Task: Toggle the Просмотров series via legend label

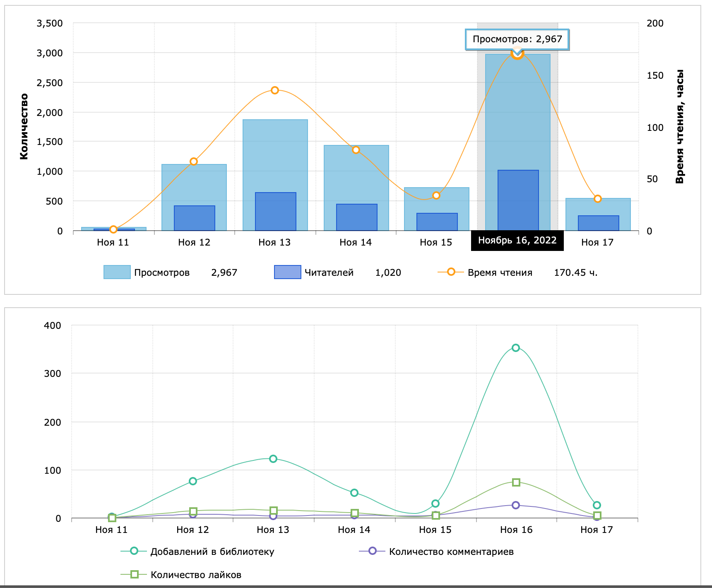Action: pyautogui.click(x=161, y=272)
